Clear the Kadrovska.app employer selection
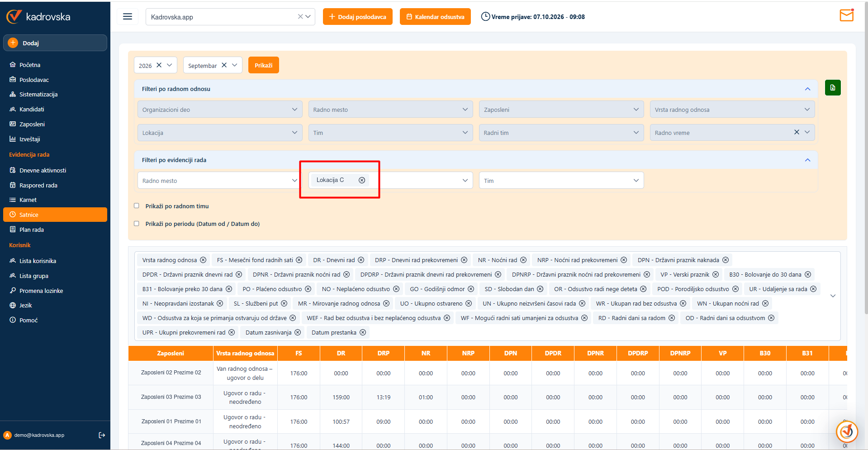Image resolution: width=868 pixels, height=450 pixels. [x=300, y=17]
